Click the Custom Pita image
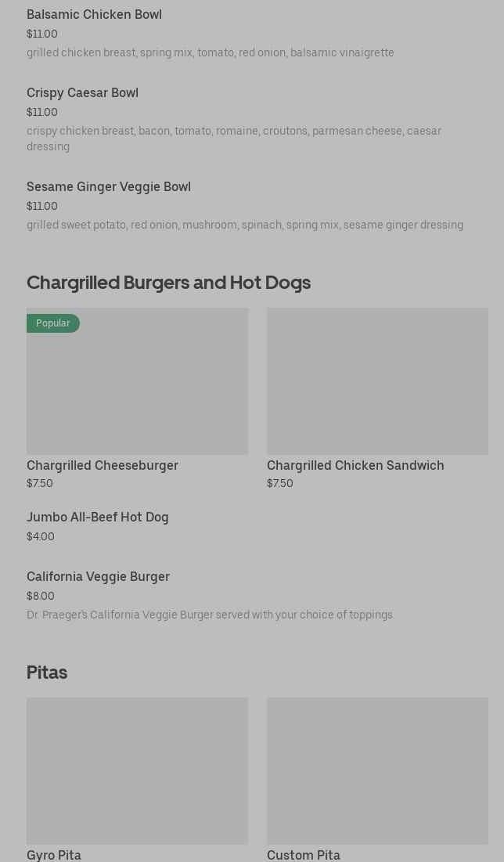Viewport: 504px width, 862px height. pyautogui.click(x=377, y=771)
